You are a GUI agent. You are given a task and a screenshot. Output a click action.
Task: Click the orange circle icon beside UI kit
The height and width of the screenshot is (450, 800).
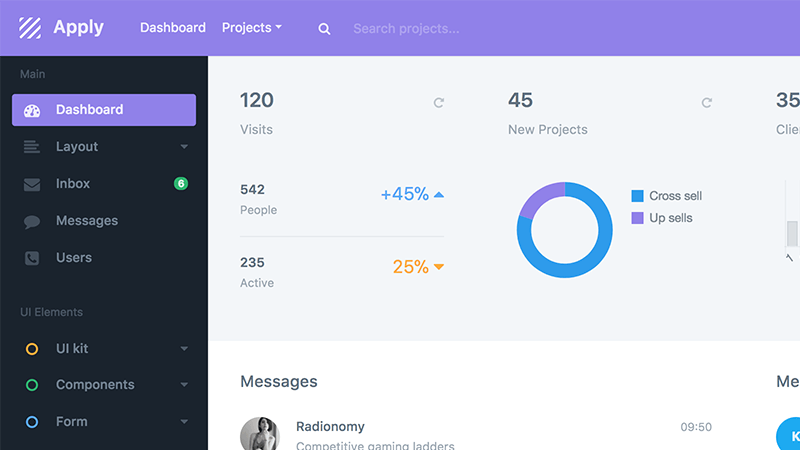[32, 349]
